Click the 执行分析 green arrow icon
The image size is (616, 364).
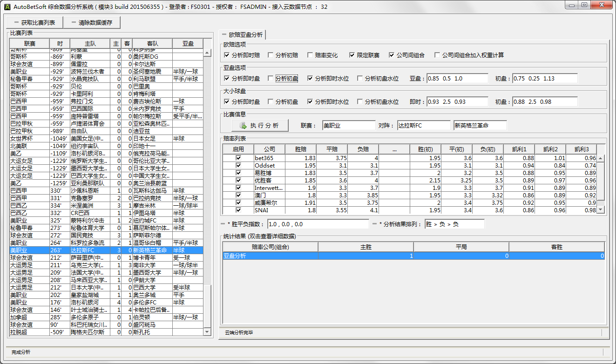click(243, 126)
